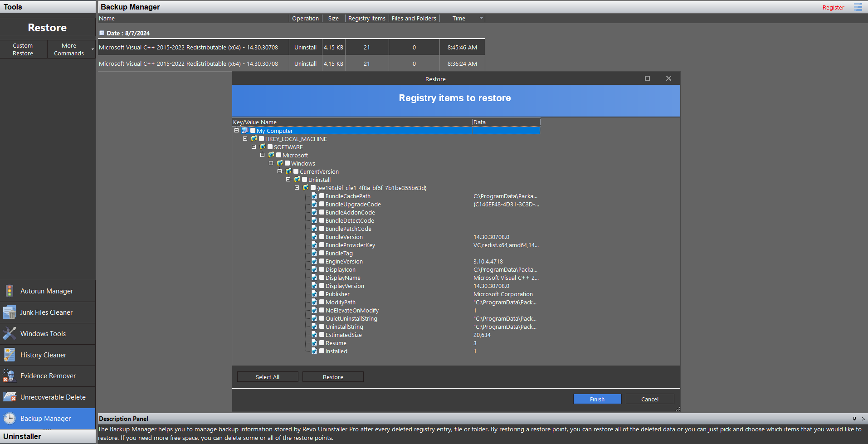Collapse the My Computer tree node
Screen dimensions: 868x444
point(236,131)
